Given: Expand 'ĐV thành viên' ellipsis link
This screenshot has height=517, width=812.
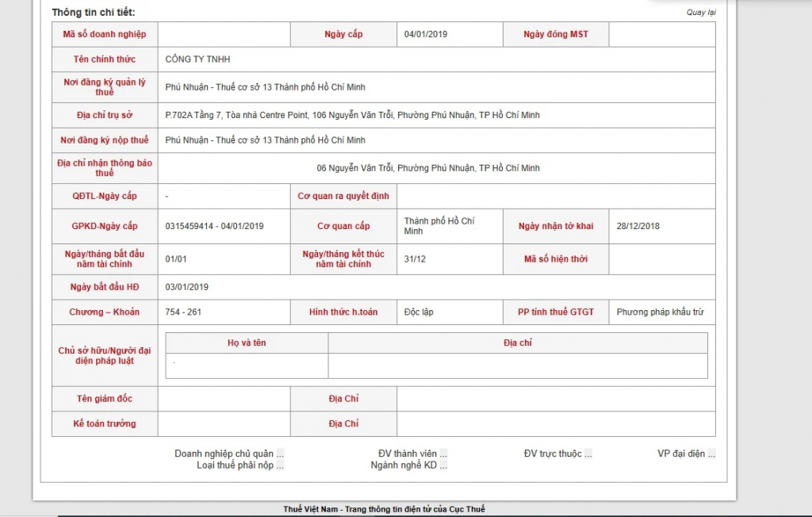Looking at the screenshot, I should pyautogui.click(x=443, y=454).
